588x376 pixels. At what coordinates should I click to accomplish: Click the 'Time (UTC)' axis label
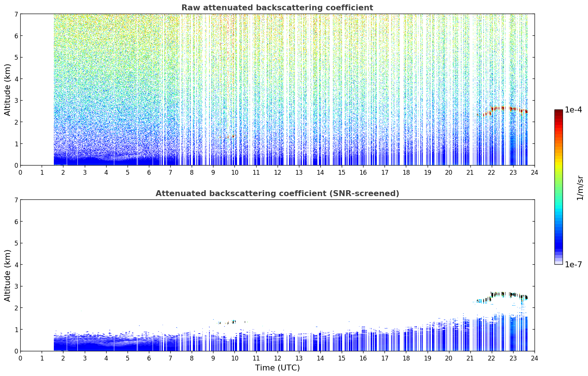click(277, 368)
